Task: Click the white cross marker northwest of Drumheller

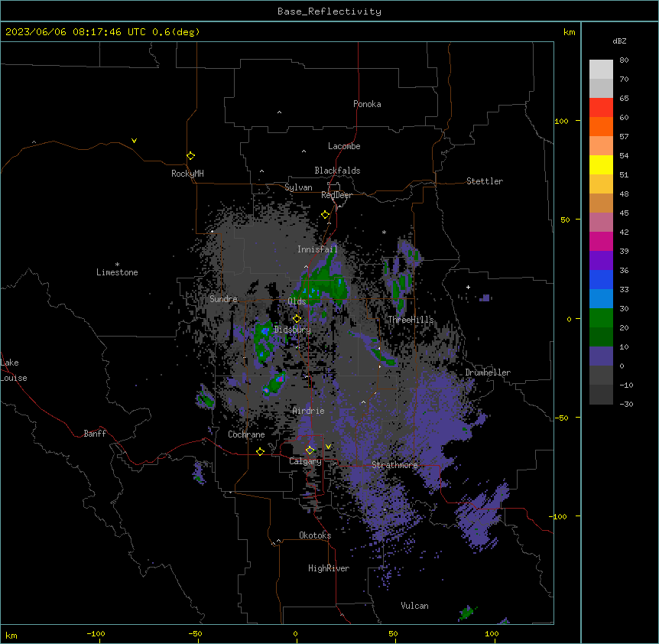Action: click(468, 287)
